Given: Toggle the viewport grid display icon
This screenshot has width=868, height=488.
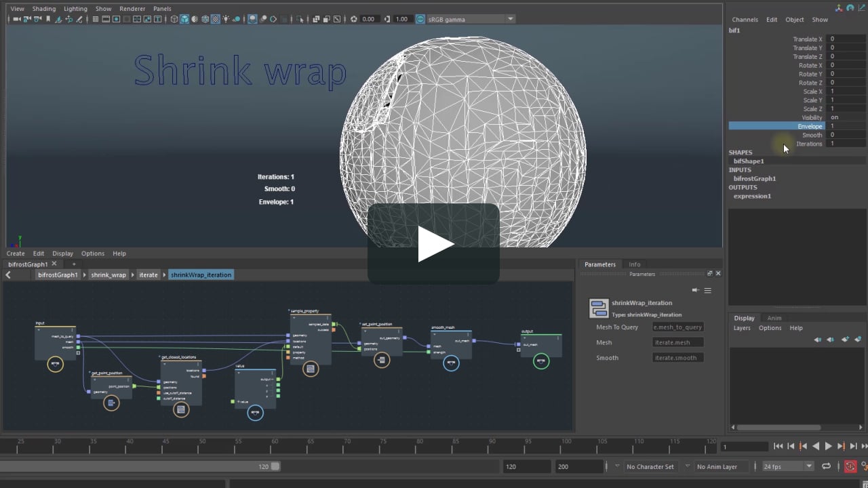Looking at the screenshot, I should click(x=96, y=19).
